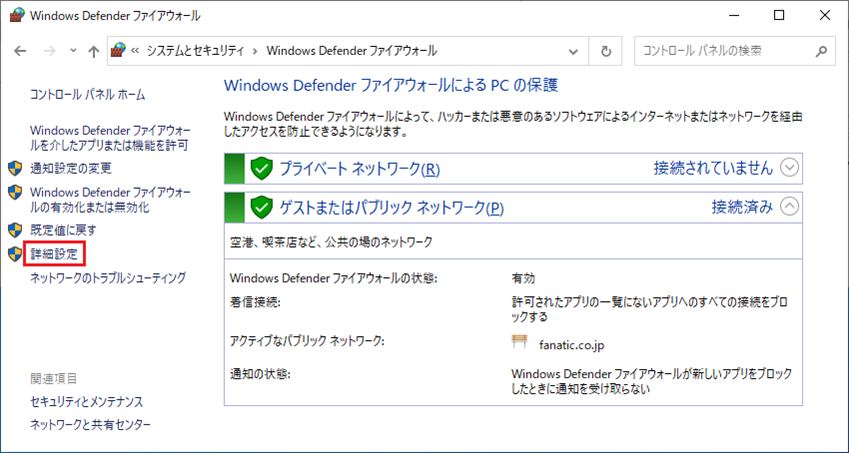Refresh the control panel page

pos(606,51)
